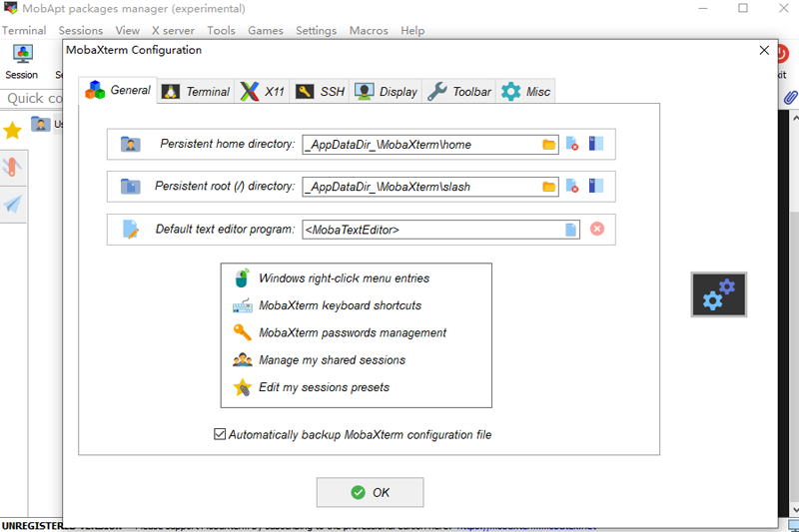The width and height of the screenshot is (799, 532).
Task: Click the user folder icon in sessions list
Action: 40,124
